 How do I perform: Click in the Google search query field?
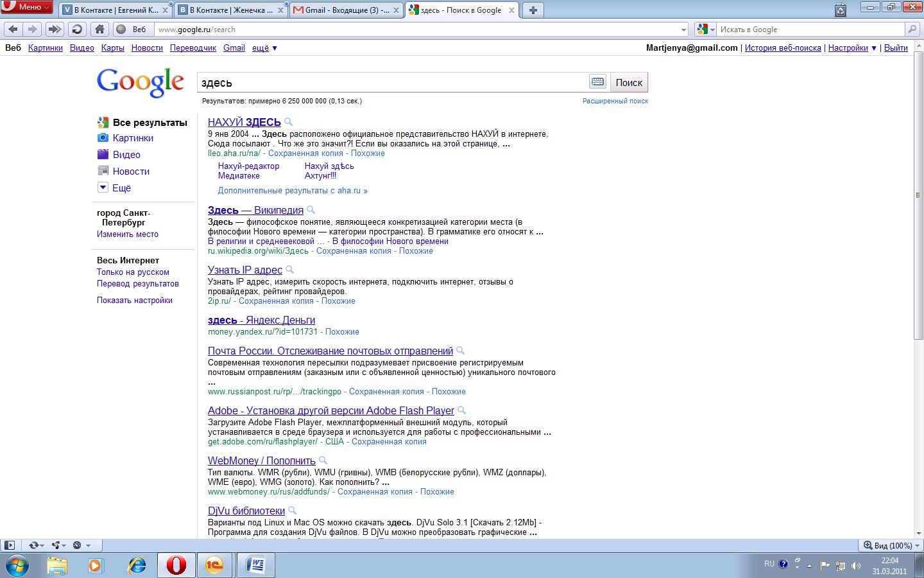391,83
